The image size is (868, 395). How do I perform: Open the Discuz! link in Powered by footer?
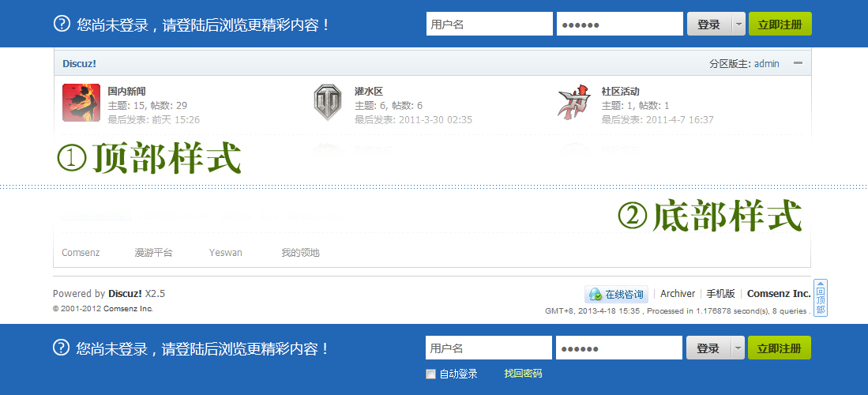point(125,294)
